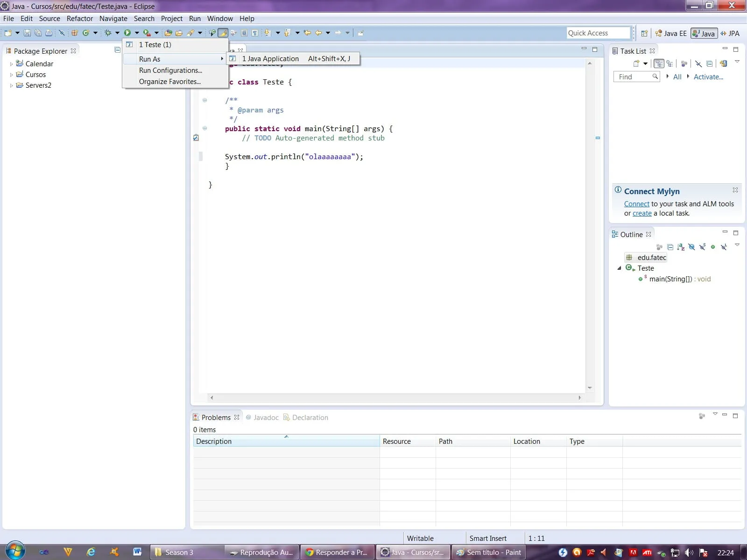The height and width of the screenshot is (560, 747).
Task: Click the green Run button in toolbar
Action: (x=127, y=33)
